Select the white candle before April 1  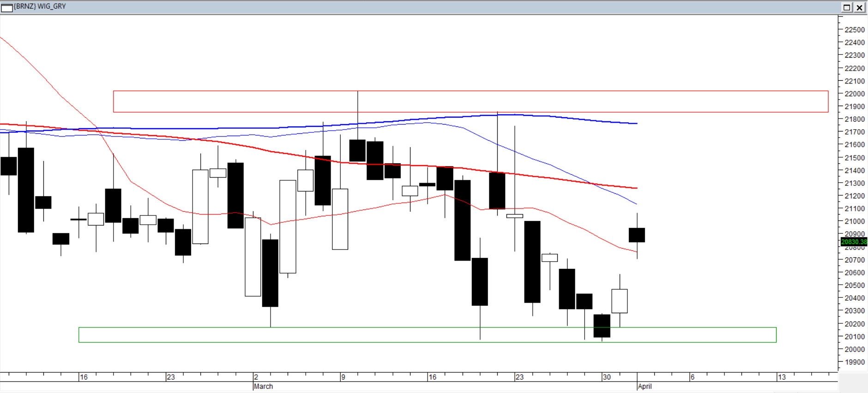tap(620, 301)
